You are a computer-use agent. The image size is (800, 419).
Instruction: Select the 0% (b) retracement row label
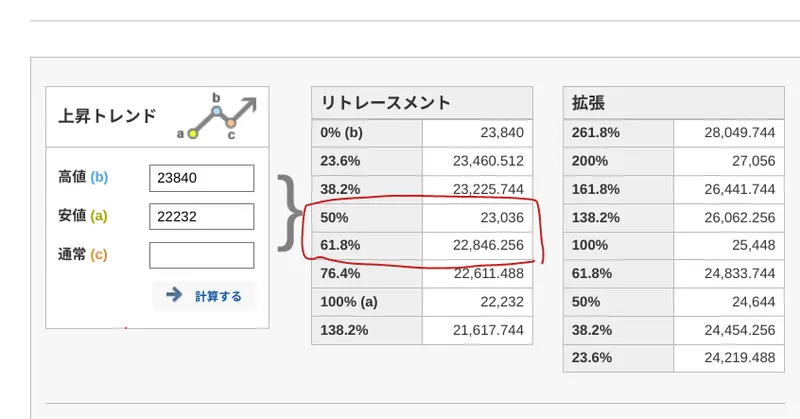tap(343, 133)
